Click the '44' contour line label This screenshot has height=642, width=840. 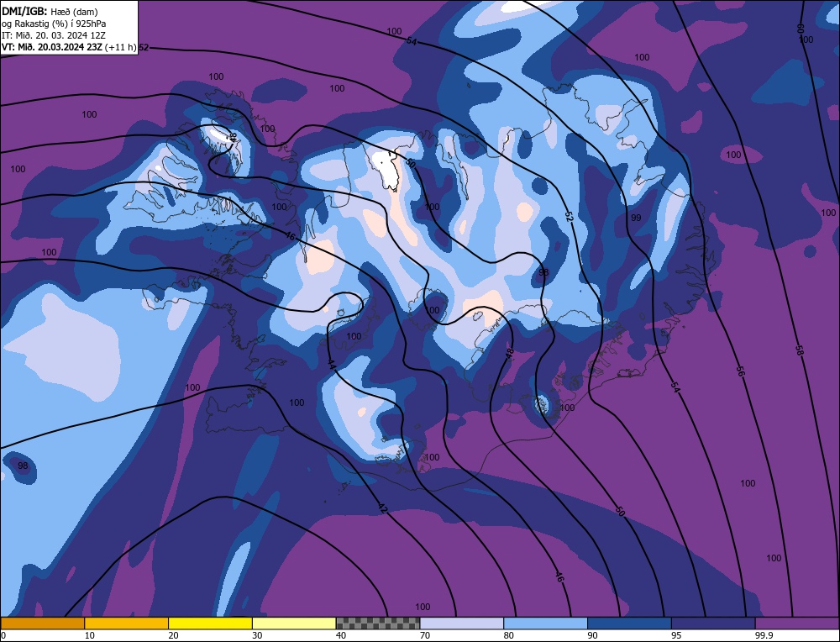click(332, 364)
